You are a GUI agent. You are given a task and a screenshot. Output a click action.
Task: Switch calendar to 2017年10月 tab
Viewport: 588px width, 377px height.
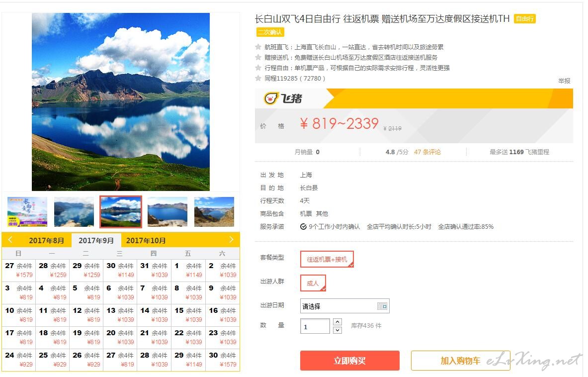[x=146, y=240]
